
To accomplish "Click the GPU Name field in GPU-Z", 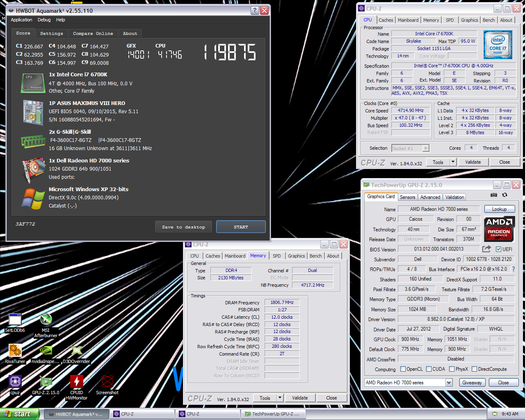I will (x=439, y=209).
